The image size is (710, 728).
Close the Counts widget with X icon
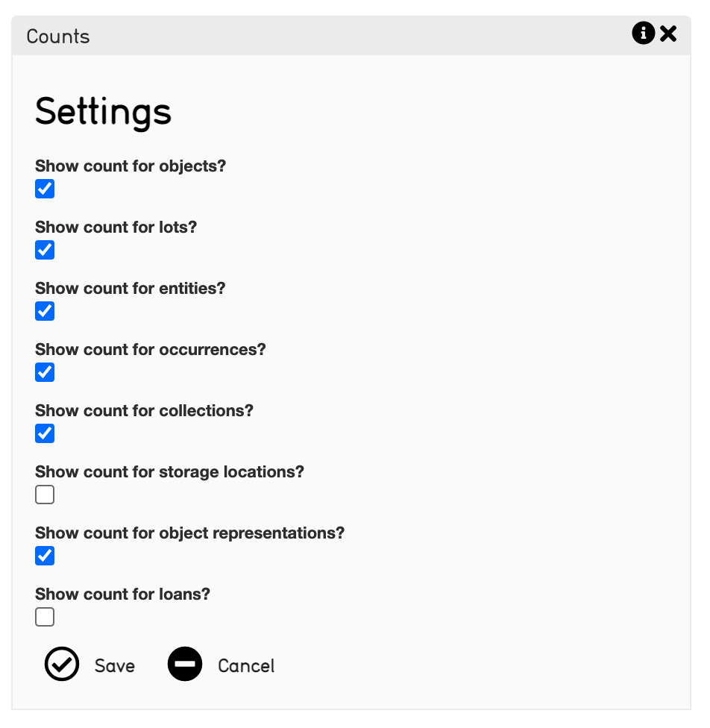point(668,34)
